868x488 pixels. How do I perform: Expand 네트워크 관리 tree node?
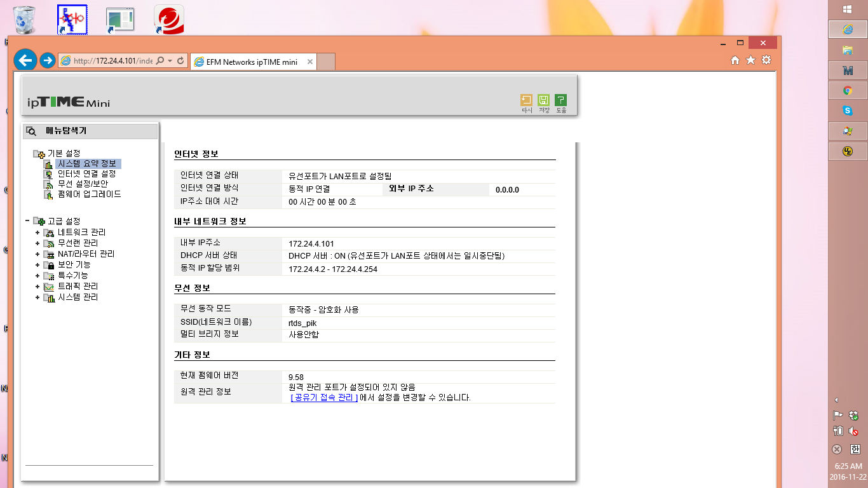click(x=37, y=233)
